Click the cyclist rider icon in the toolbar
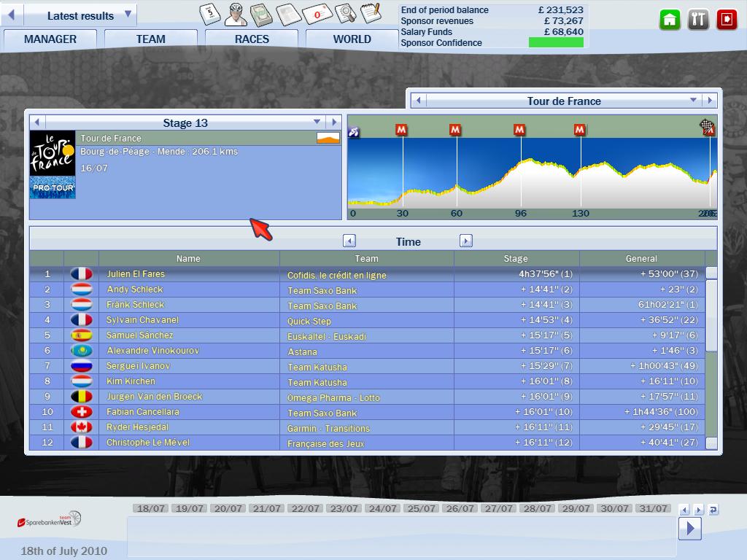This screenshot has height=560, width=747. point(236,13)
